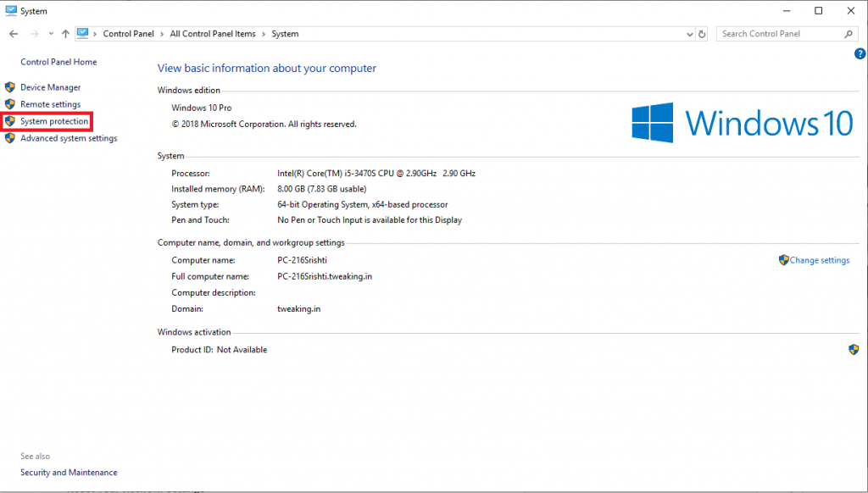The image size is (868, 493).
Task: Click breadcrumb chevron after All Control Panel Items
Action: tap(264, 34)
